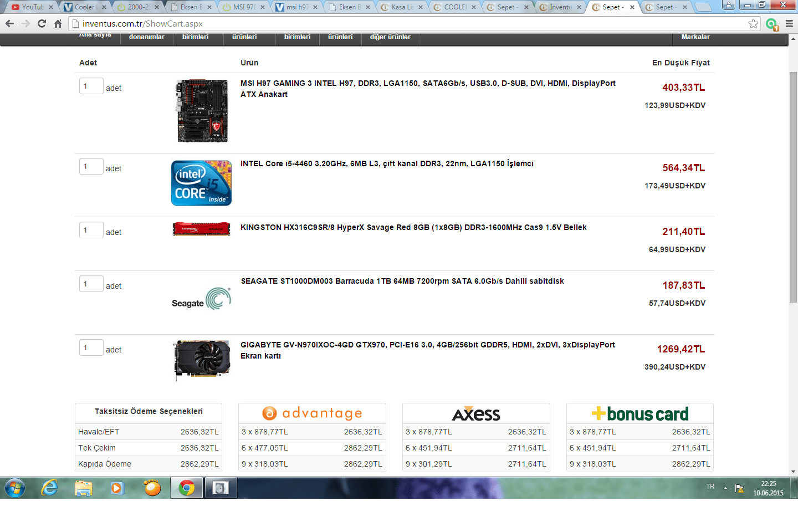Click the TR language indicator
The width and height of the screenshot is (798, 532).
tap(710, 487)
